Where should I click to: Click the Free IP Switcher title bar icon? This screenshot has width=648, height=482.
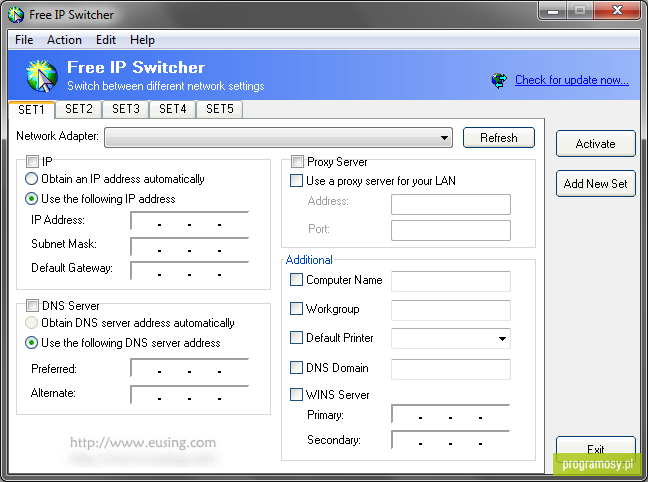pyautogui.click(x=16, y=15)
